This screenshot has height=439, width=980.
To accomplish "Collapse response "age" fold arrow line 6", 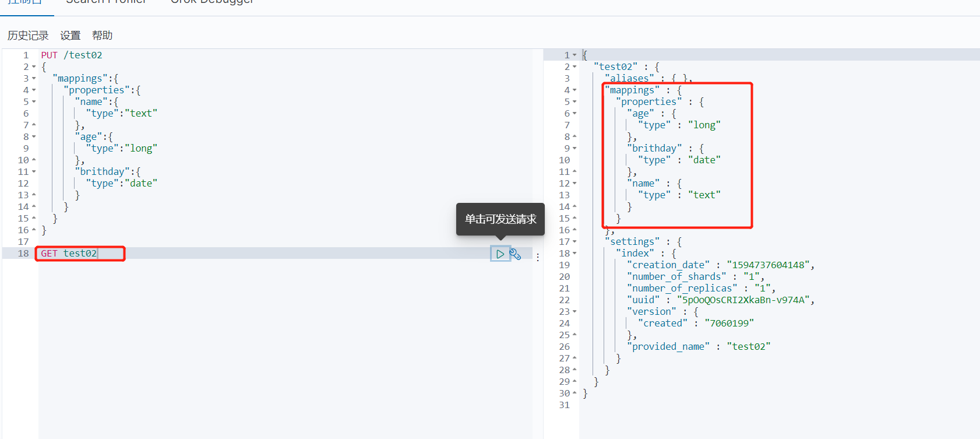I will [x=574, y=114].
